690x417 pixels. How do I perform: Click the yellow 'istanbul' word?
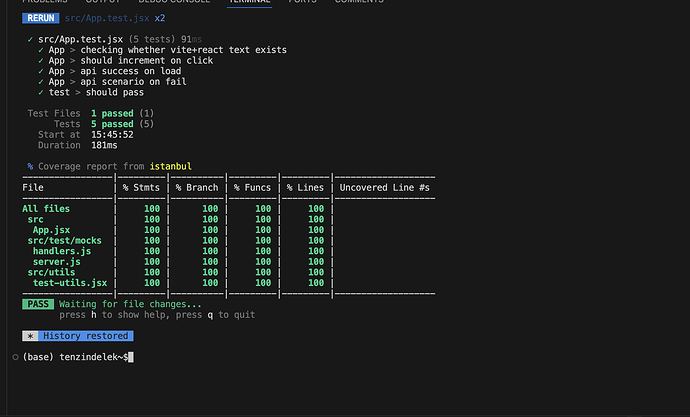tap(171, 166)
